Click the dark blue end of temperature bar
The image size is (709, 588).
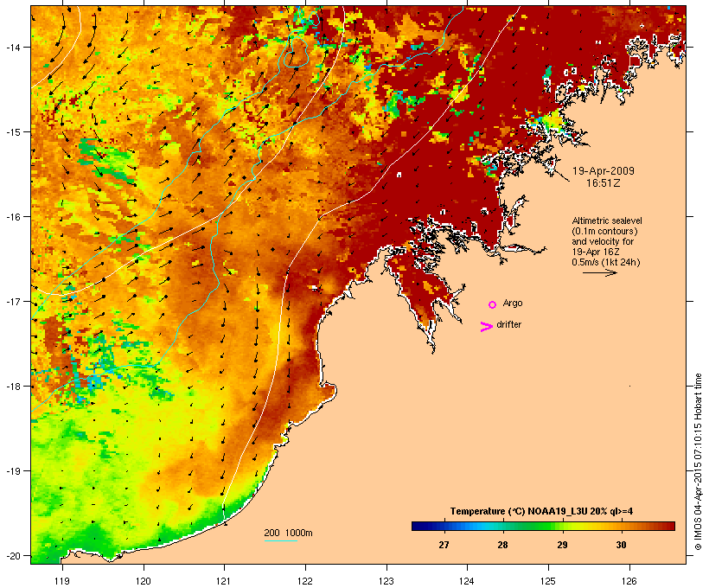[x=416, y=526]
